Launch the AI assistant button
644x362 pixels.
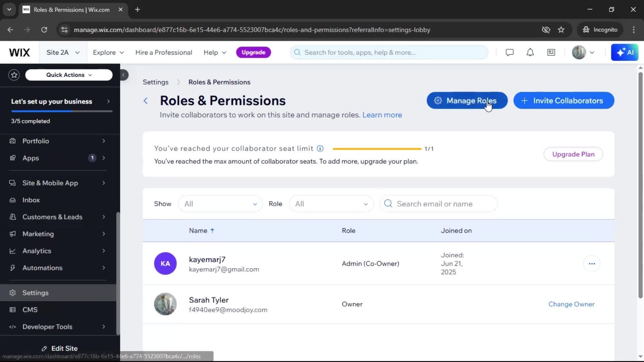tap(625, 52)
